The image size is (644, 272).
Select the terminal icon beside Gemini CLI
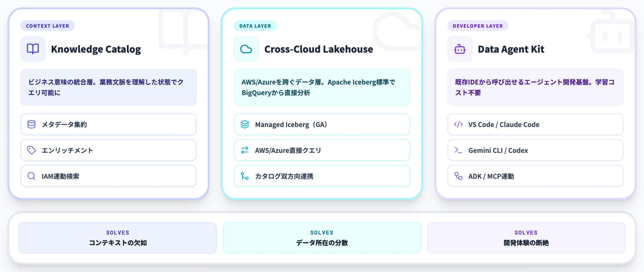(x=458, y=150)
